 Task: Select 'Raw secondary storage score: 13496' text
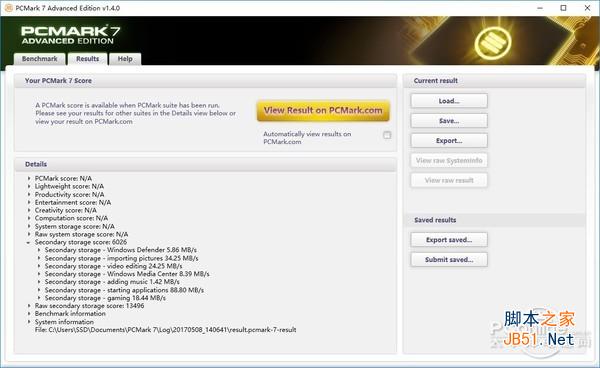coord(90,306)
